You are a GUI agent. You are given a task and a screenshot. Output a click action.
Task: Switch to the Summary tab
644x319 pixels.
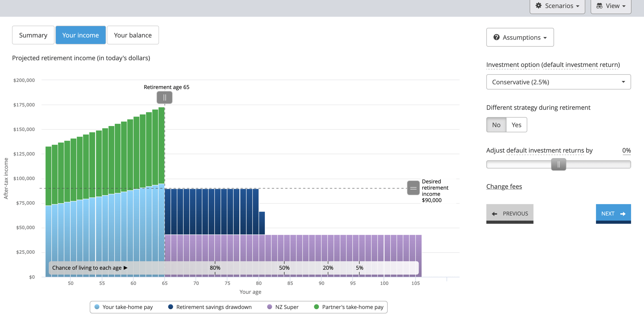33,35
